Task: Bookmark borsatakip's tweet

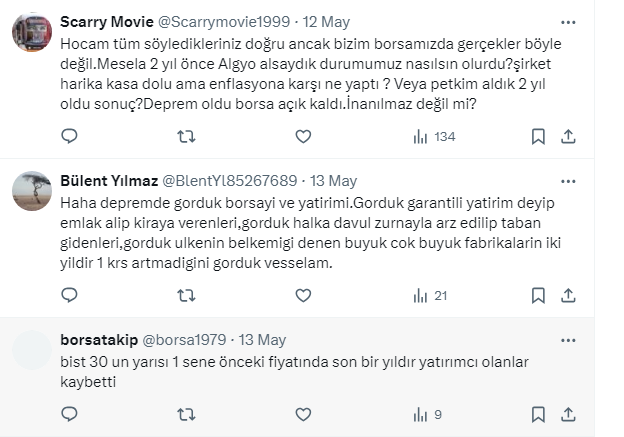Action: point(538,413)
